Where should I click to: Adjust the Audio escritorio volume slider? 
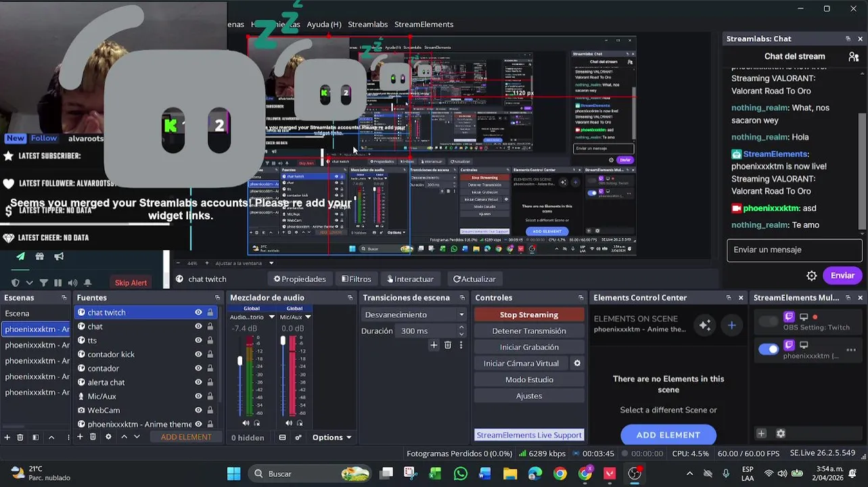coord(239,361)
